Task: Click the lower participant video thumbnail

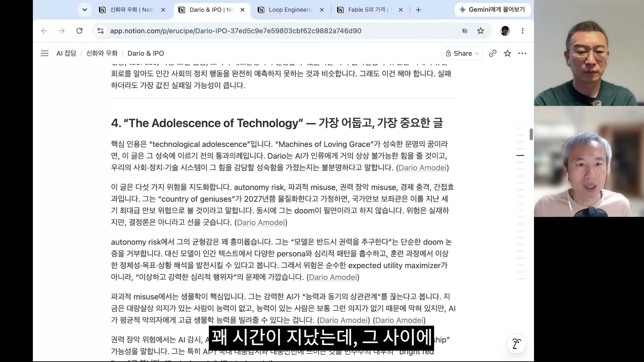Action: tap(589, 162)
